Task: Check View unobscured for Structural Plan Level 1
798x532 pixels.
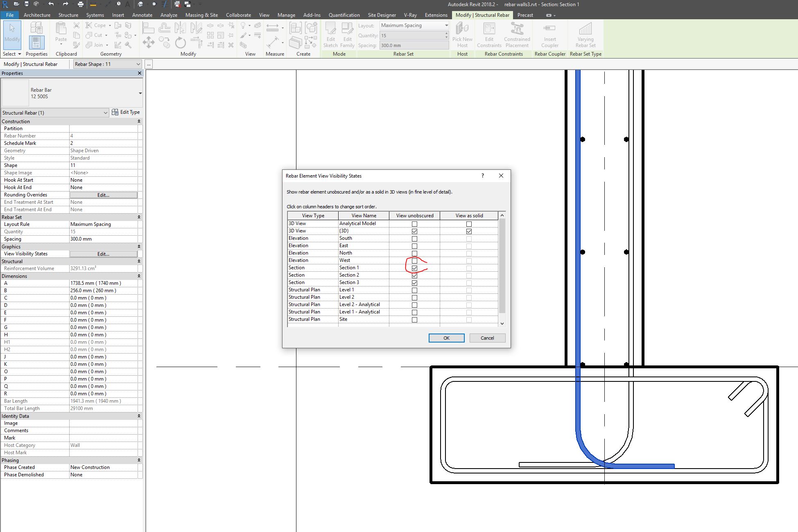Action: point(414,290)
